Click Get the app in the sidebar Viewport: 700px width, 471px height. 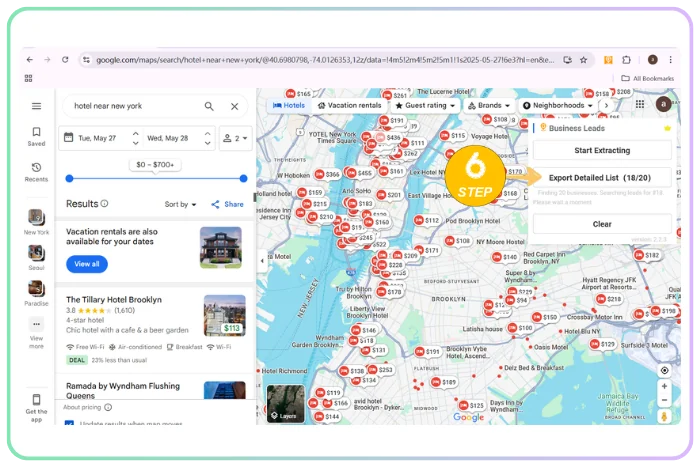[37, 408]
